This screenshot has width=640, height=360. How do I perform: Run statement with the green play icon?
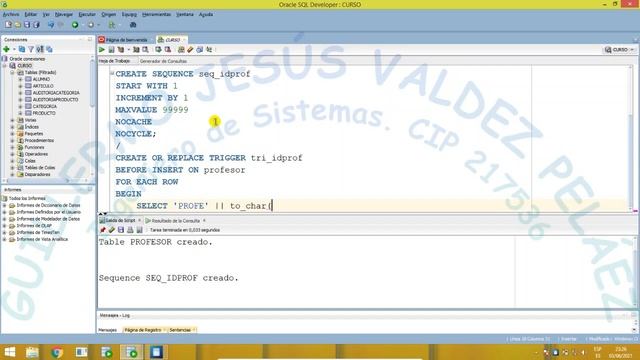pos(102,50)
